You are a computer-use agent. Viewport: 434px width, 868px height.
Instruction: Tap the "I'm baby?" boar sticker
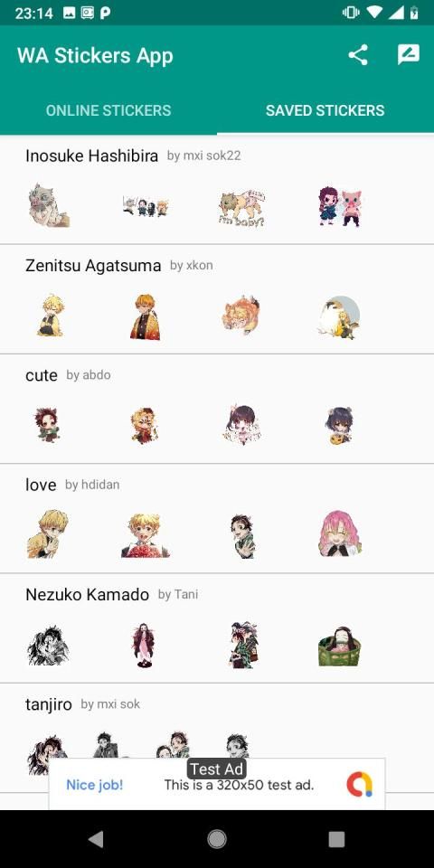coord(242,208)
